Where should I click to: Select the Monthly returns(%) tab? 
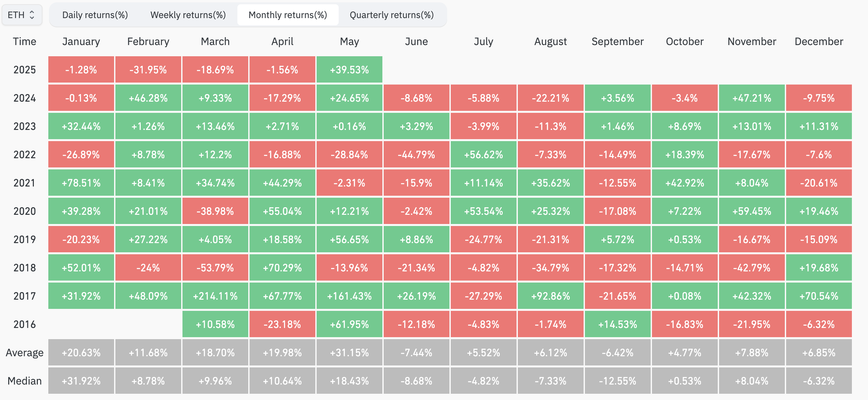click(x=288, y=15)
